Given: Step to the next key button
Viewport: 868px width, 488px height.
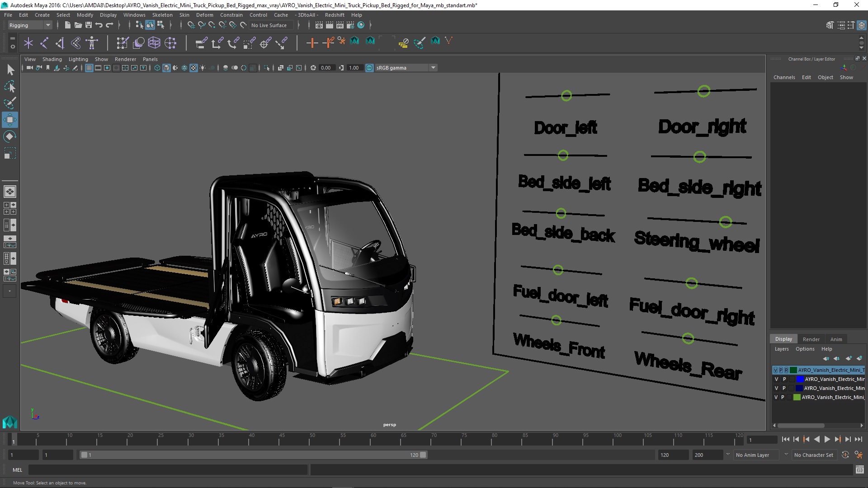Looking at the screenshot, I should click(837, 439).
